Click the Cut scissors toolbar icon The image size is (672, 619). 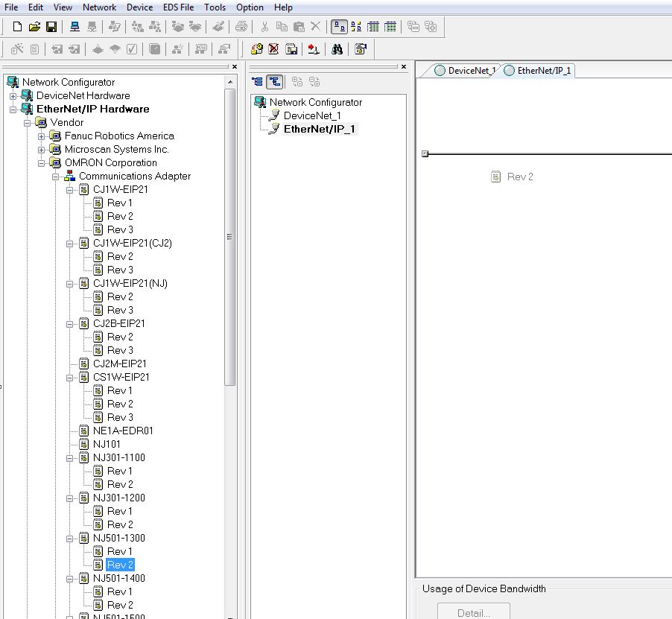(264, 27)
